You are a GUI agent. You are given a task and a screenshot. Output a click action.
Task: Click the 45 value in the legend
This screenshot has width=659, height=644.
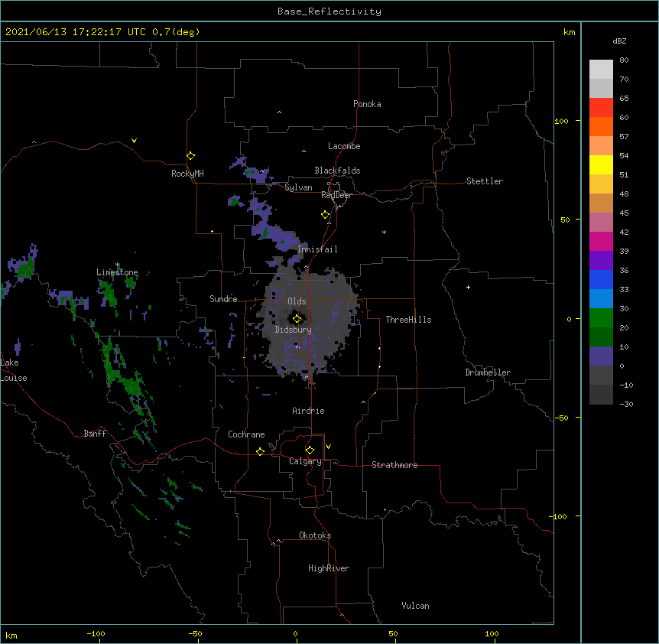click(624, 213)
